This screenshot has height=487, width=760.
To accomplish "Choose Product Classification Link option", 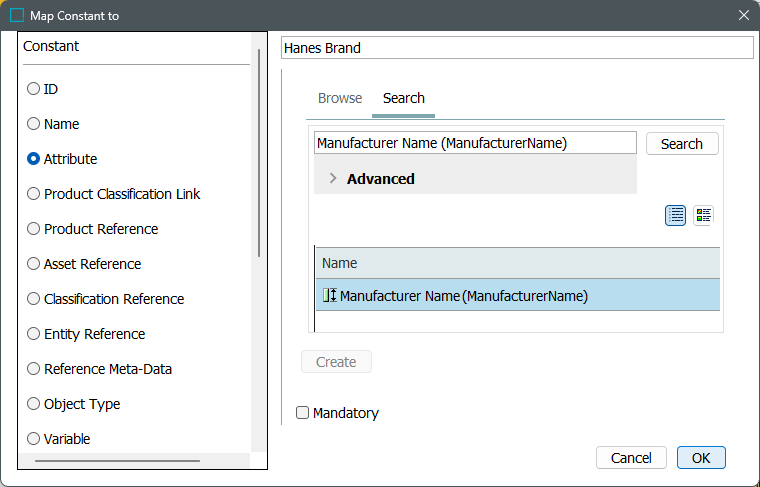I will click(x=33, y=194).
